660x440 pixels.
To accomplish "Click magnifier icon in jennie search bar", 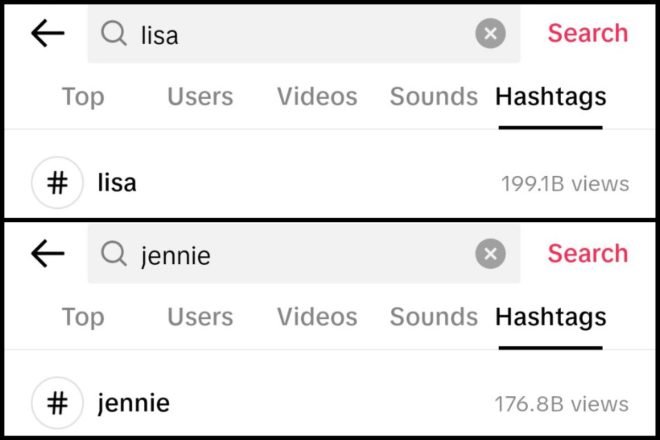I will (114, 253).
